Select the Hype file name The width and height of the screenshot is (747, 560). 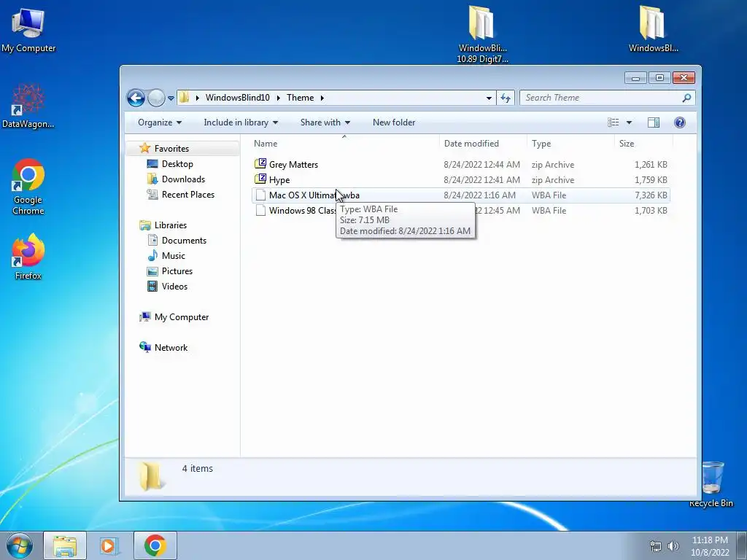click(x=279, y=179)
